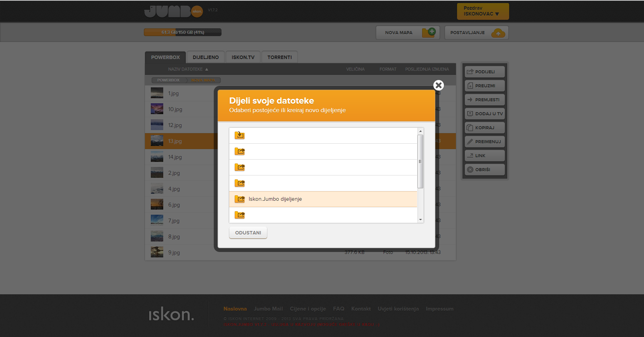644x337 pixels.
Task: Click the KOPIRAJ copy button
Action: [485, 128]
